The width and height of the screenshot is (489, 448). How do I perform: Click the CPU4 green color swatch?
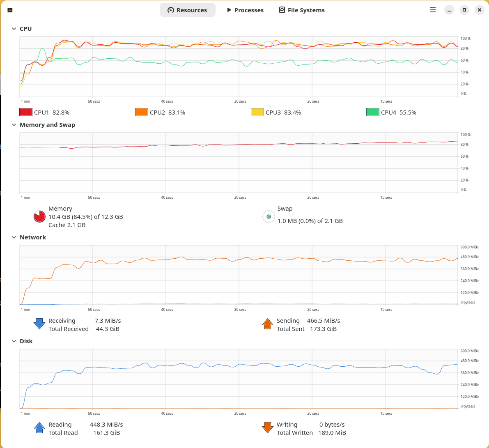(372, 112)
